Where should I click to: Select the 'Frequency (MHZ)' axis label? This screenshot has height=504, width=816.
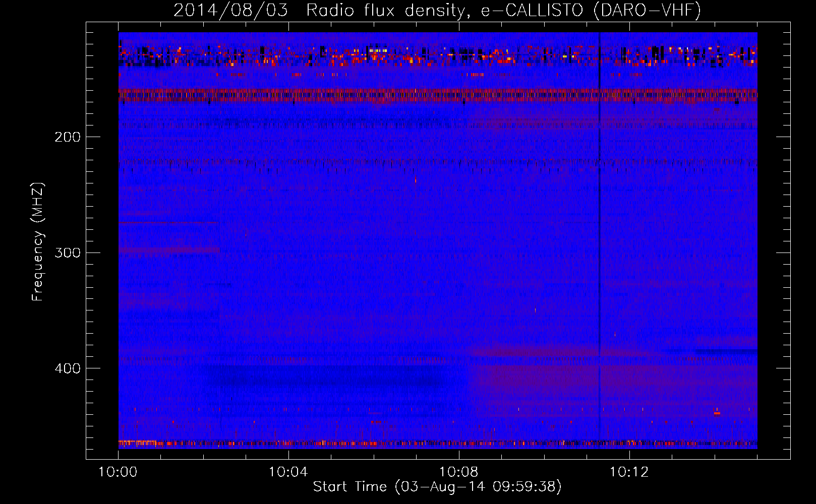coord(38,241)
